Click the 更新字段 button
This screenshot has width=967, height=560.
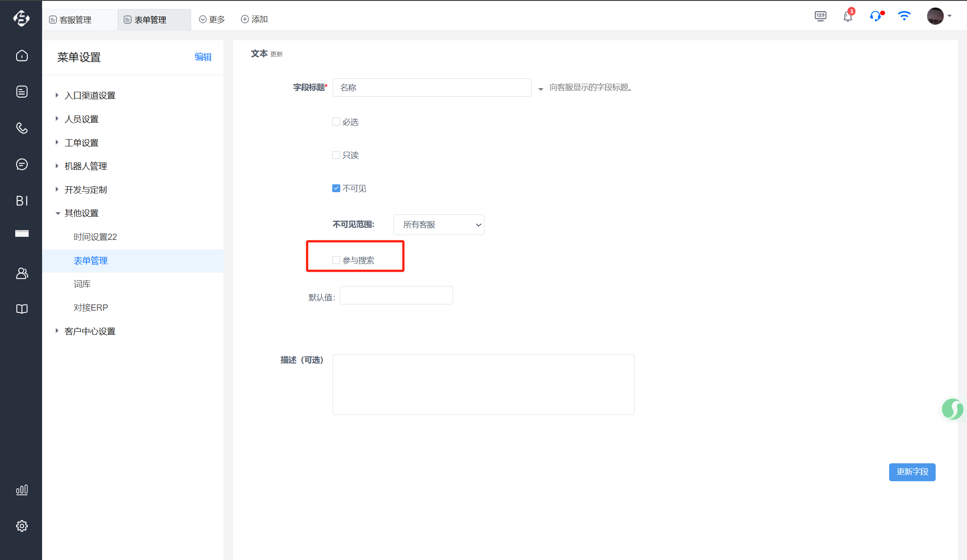(x=912, y=472)
